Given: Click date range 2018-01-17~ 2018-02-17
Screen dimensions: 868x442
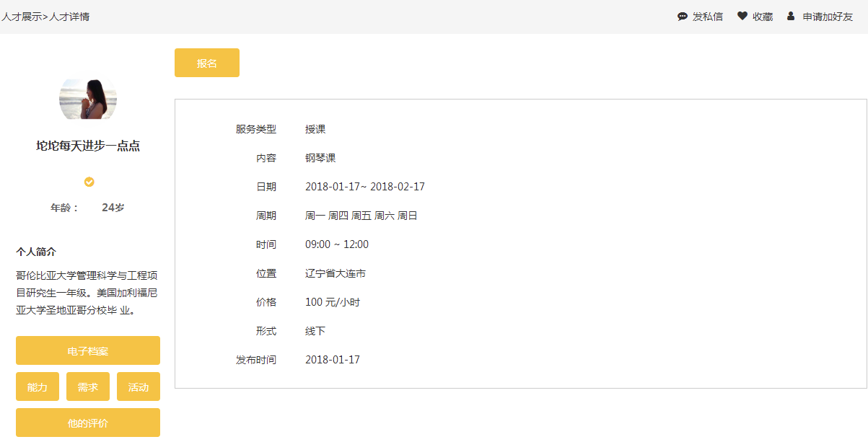Looking at the screenshot, I should pyautogui.click(x=365, y=187).
